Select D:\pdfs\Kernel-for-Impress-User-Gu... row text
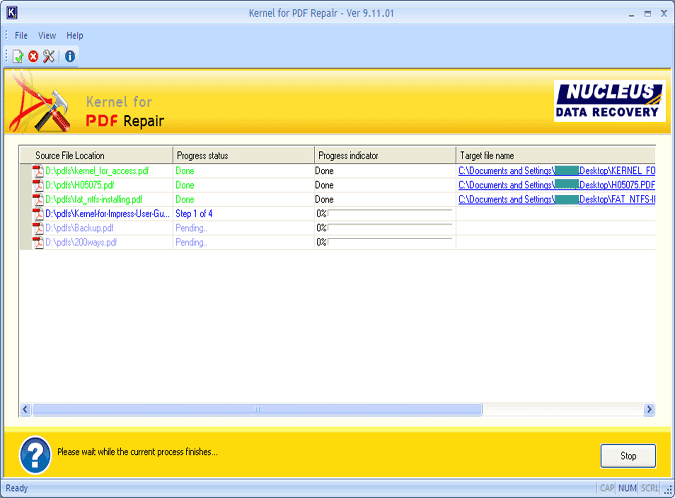This screenshot has width=675, height=498. [107, 213]
